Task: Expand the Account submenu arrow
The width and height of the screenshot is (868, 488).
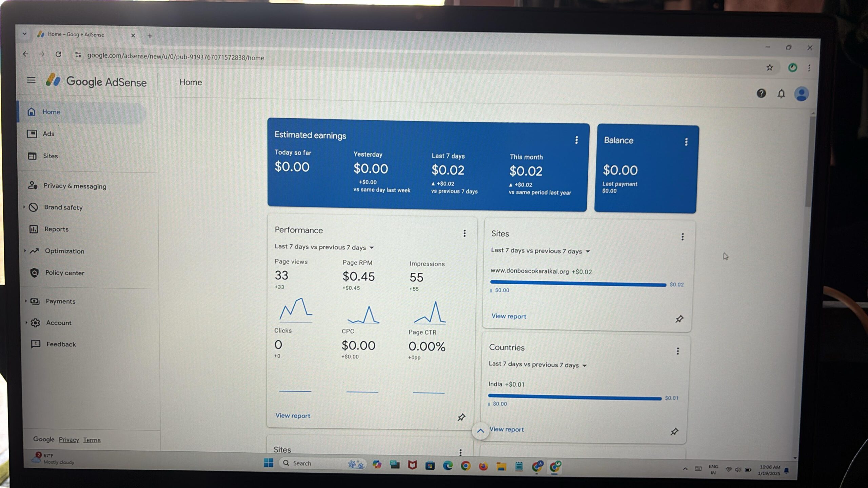Action: point(26,322)
